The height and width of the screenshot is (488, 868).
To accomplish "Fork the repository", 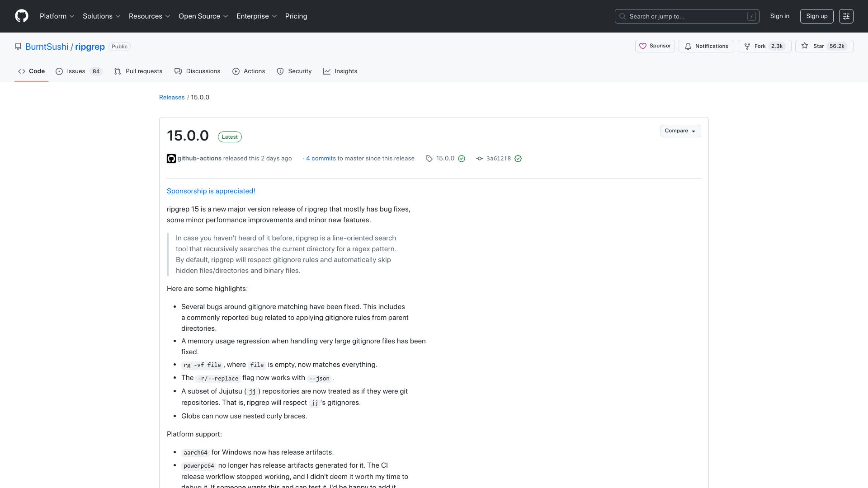I will click(x=764, y=46).
